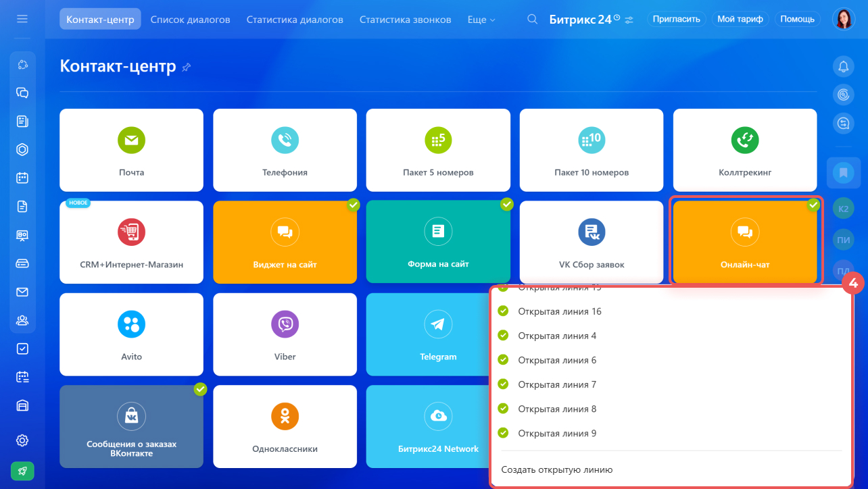Viewport: 868px width, 489px height.
Task: Open the Виджет на сайт card
Action: (285, 242)
